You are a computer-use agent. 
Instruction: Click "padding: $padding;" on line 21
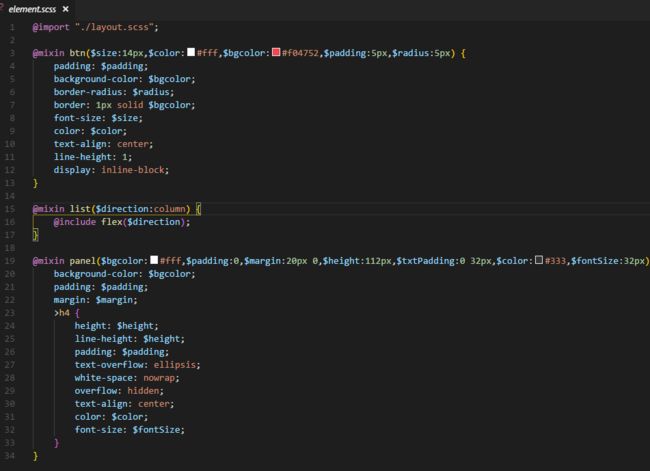101,287
